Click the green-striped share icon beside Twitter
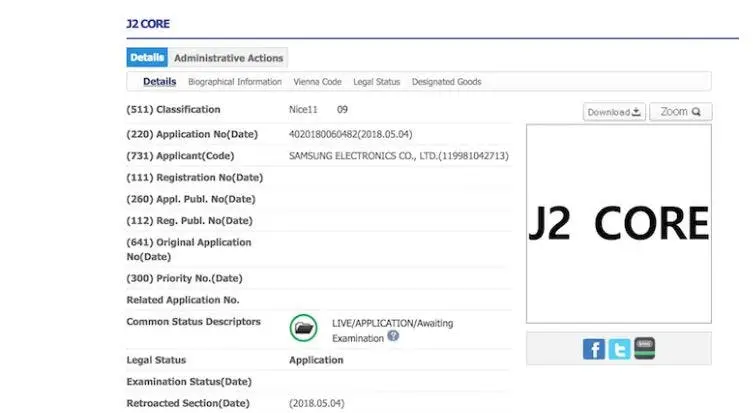The height and width of the screenshot is (413, 753). pyautogui.click(x=644, y=348)
